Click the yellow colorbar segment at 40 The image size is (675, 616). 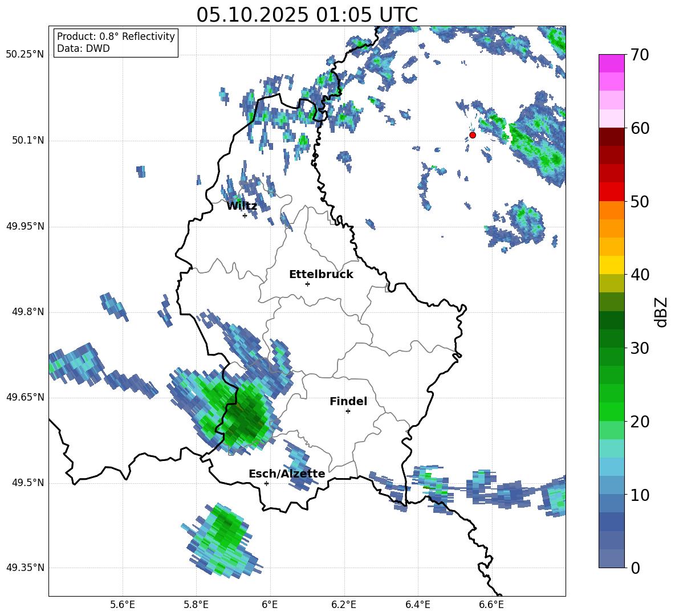point(611,265)
